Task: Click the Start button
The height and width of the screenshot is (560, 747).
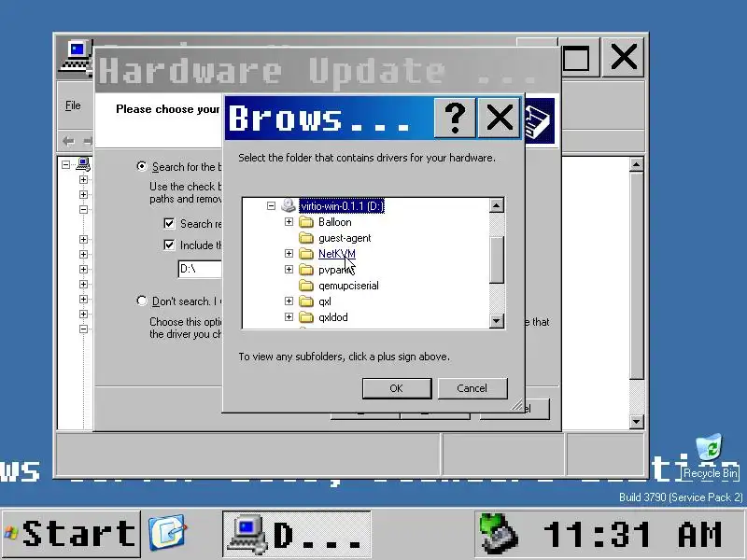Action: pos(71,533)
